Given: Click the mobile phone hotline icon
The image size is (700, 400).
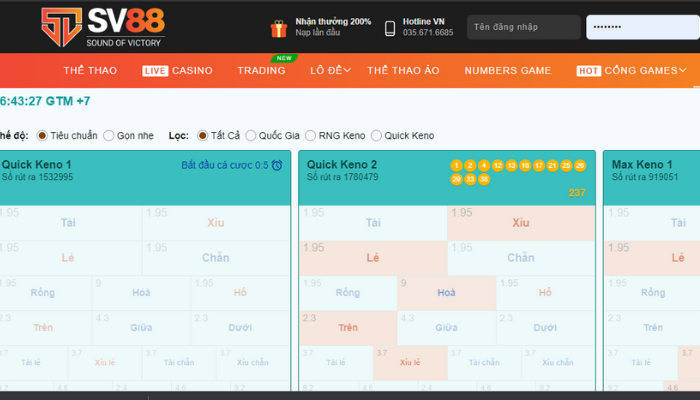Looking at the screenshot, I should [x=390, y=28].
